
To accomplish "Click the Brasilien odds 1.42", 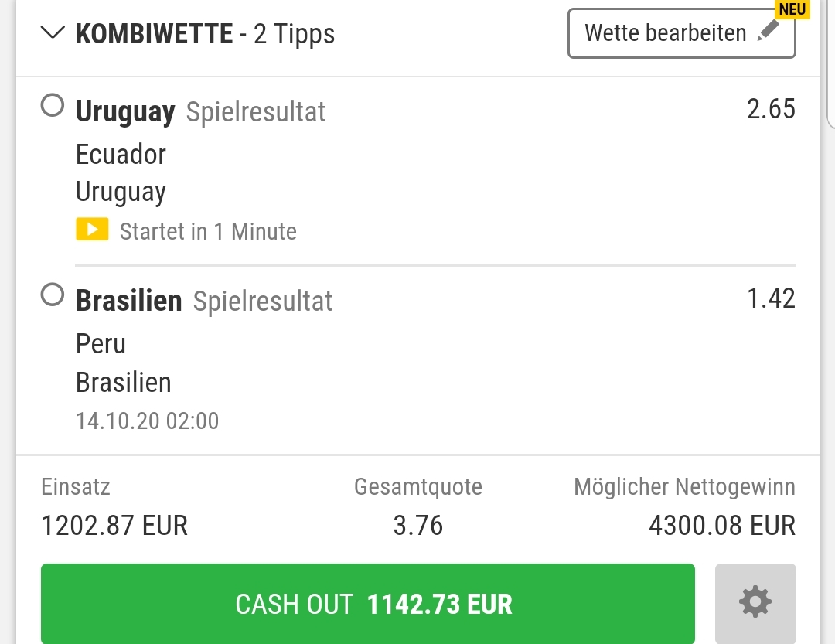I will pos(771,298).
